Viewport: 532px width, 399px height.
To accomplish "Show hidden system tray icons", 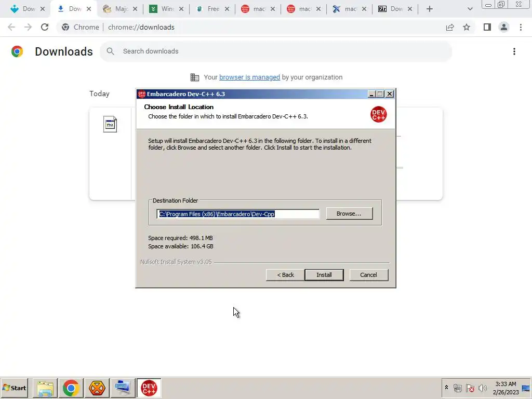I will point(446,388).
